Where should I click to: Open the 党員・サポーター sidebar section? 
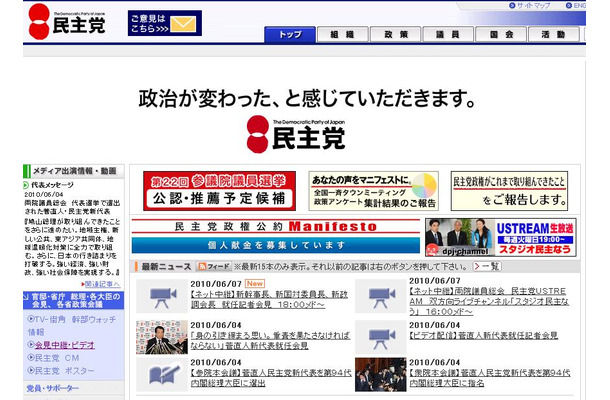point(53,388)
